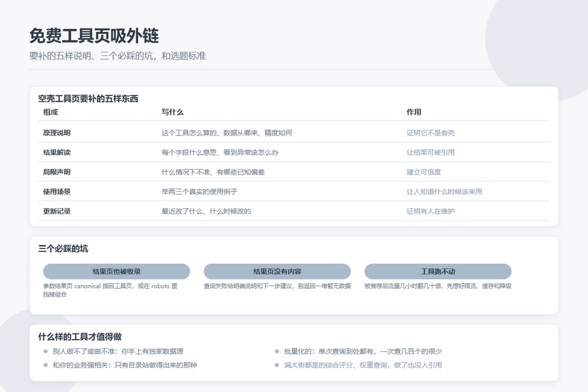The width and height of the screenshot is (588, 392).
Task: Select the 原理说明 row label
Action: click(56, 132)
